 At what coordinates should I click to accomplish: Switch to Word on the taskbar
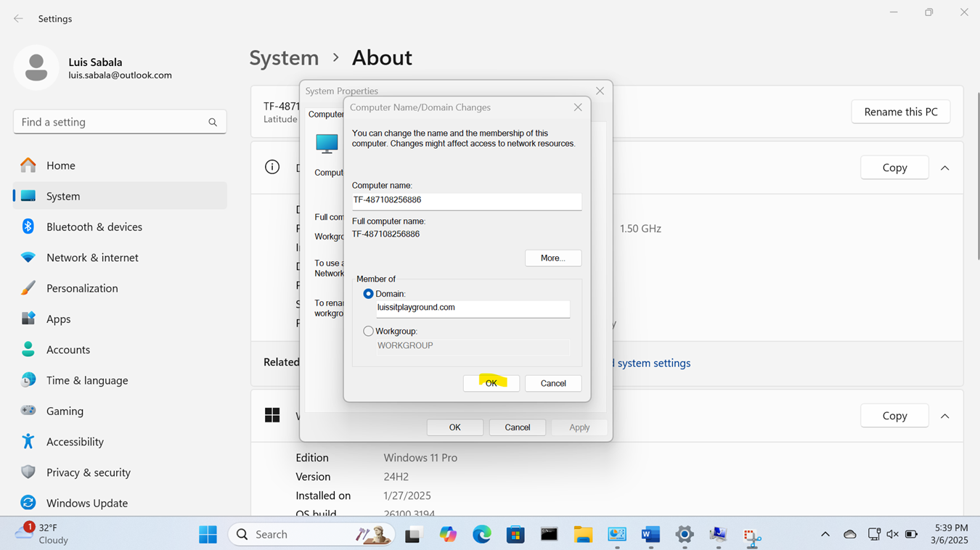tap(650, 535)
